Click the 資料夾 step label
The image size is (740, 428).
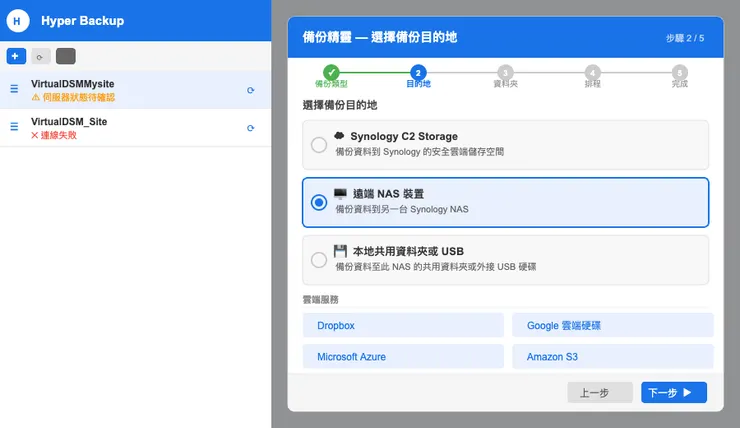click(505, 84)
